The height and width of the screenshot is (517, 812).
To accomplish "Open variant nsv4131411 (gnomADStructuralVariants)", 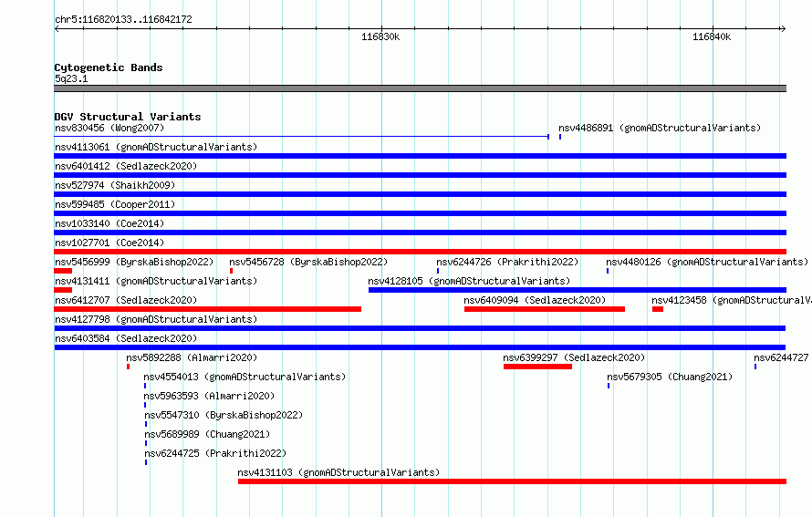I will click(x=156, y=281).
